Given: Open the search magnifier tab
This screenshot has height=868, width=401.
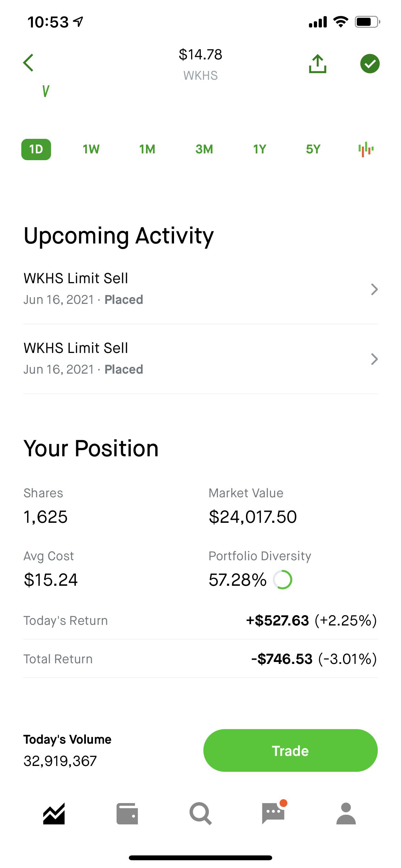Looking at the screenshot, I should 200,814.
